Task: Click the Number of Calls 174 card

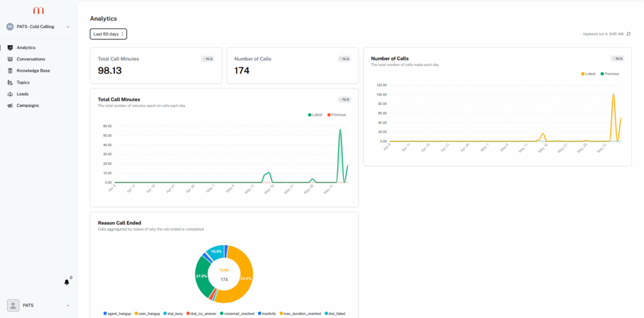Action: click(x=292, y=65)
